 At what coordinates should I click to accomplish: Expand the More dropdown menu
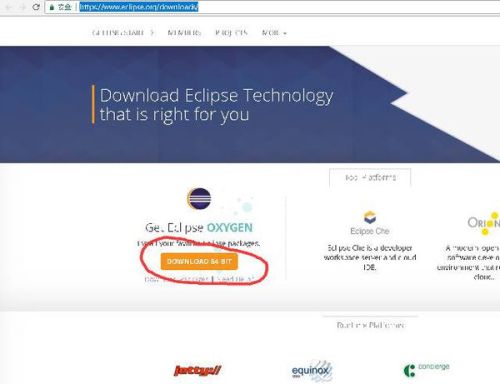[x=274, y=33]
